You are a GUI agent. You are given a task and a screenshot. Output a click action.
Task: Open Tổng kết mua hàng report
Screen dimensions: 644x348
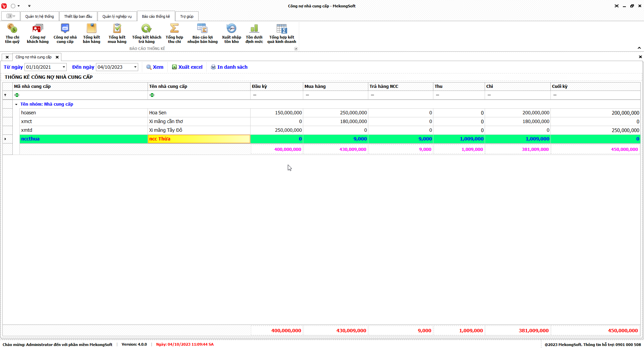117,33
